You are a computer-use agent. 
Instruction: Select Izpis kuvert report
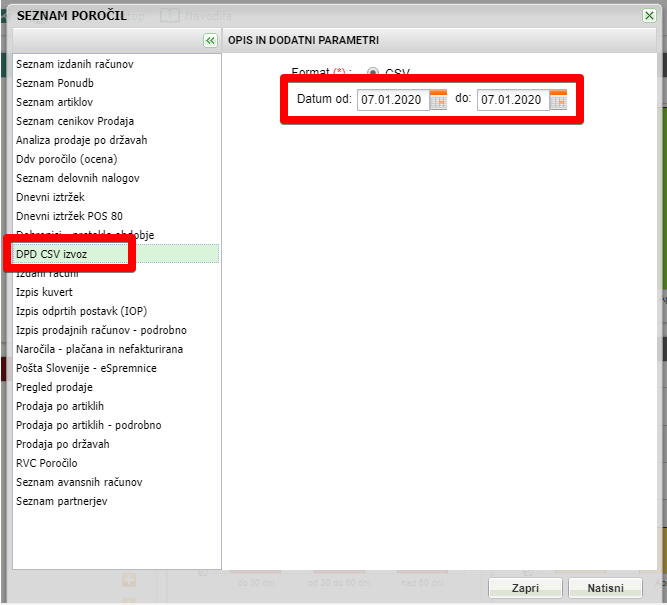point(116,292)
